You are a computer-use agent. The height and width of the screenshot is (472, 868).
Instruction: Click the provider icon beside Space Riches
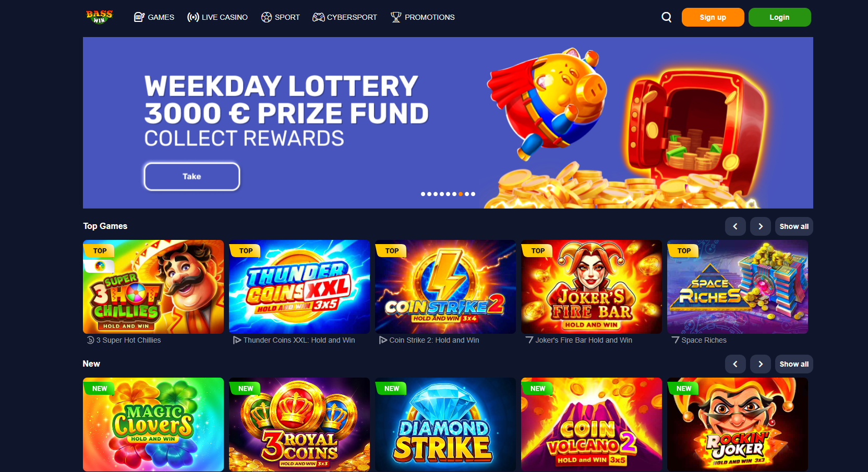[x=675, y=340]
